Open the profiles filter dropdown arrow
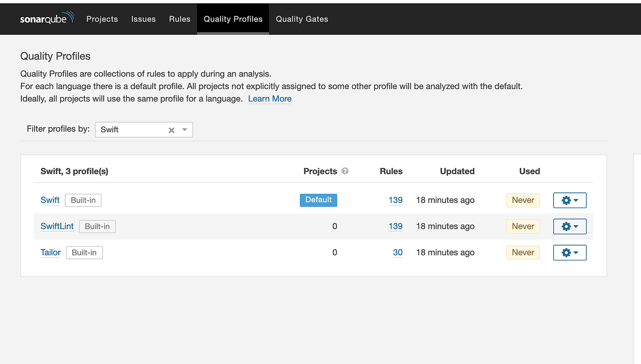 [184, 129]
